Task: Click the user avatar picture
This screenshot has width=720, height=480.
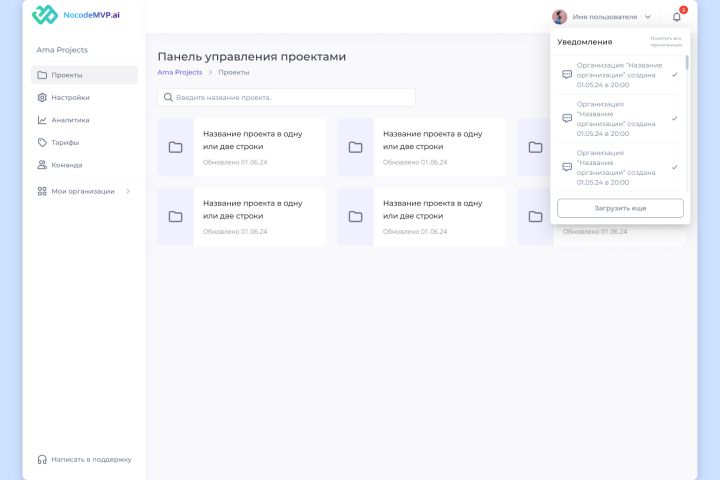Action: pos(560,17)
